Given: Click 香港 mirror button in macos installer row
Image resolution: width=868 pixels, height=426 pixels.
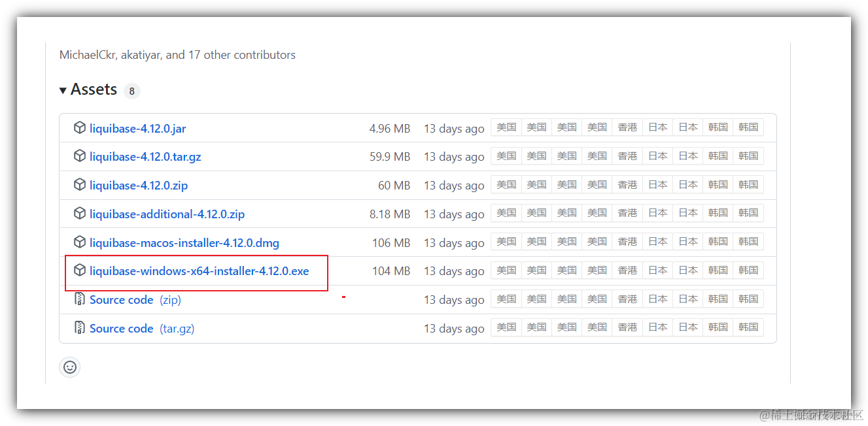Looking at the screenshot, I should pyautogui.click(x=627, y=242).
